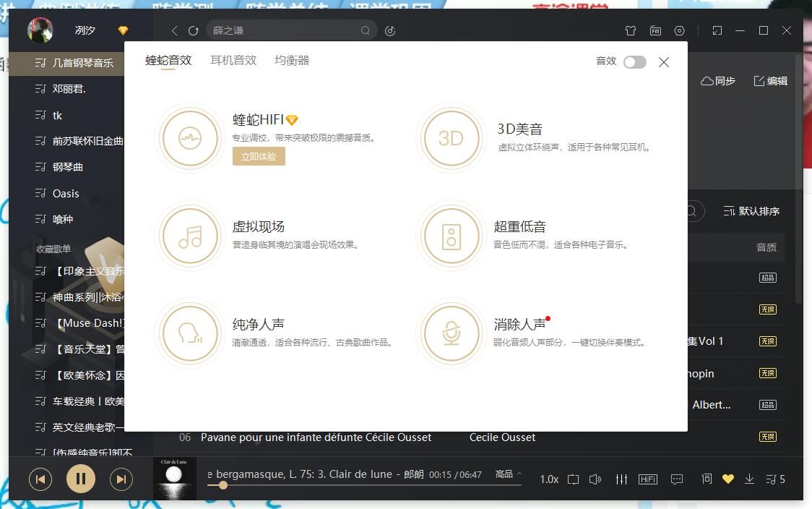Click the playback progress slider handle

click(223, 485)
